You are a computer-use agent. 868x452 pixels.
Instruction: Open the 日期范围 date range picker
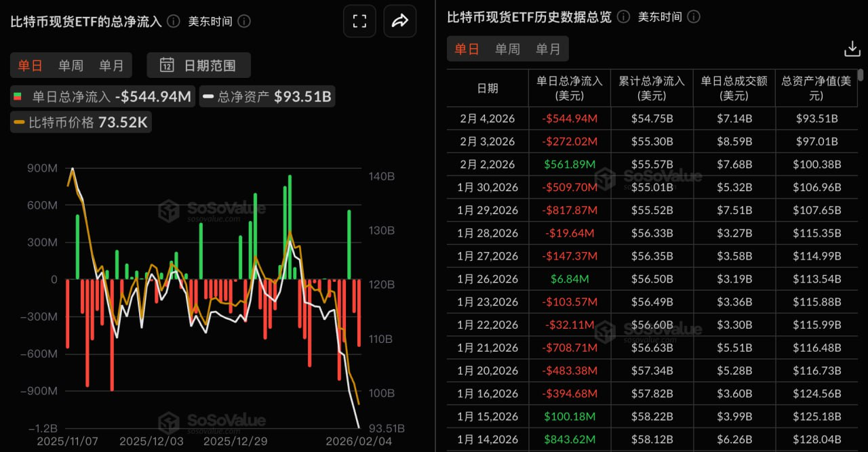[x=199, y=65]
